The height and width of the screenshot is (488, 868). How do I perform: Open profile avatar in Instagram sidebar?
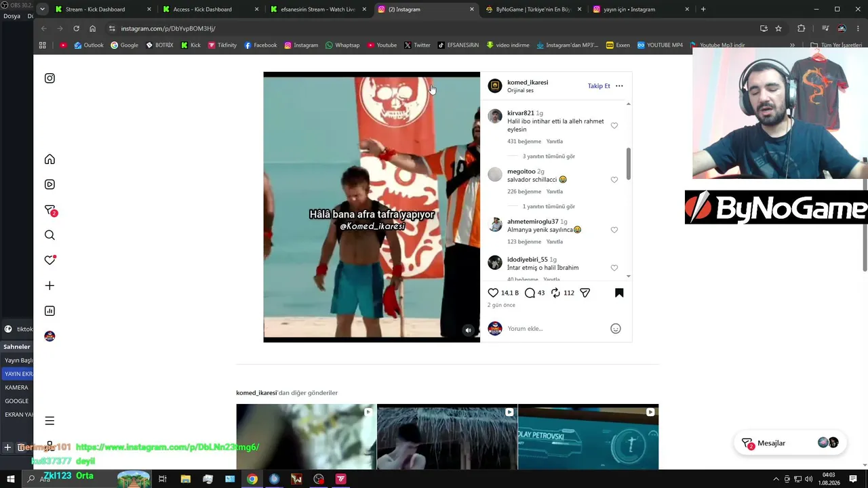[50, 336]
